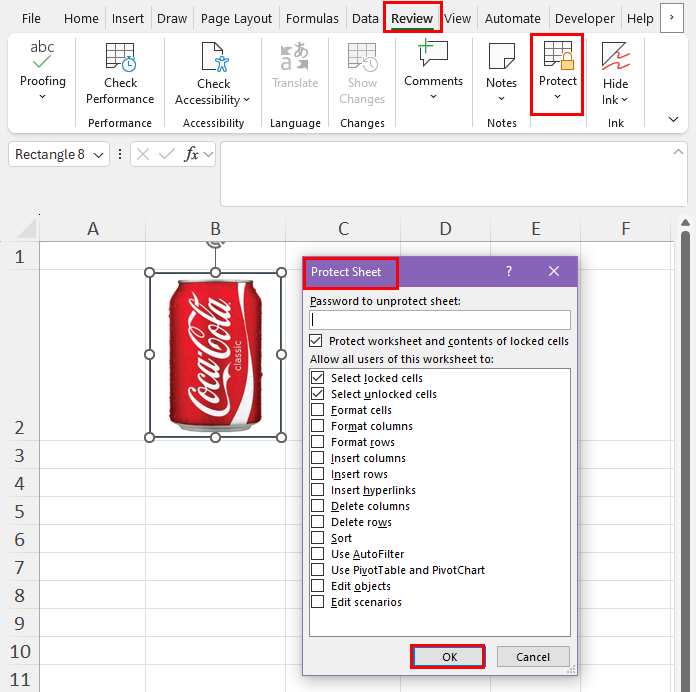Check Use PivotTable and PivotChart
This screenshot has height=692, width=696.
[x=317, y=569]
